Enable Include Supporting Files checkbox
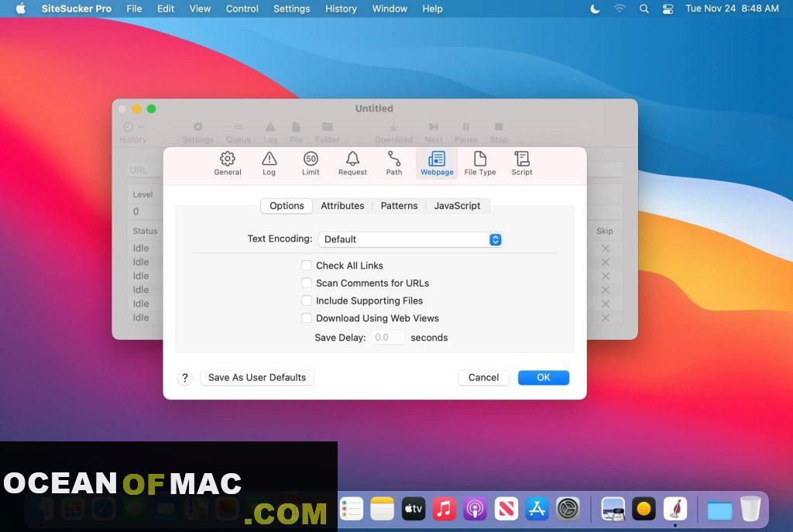Screen dimensions: 793x532 pyautogui.click(x=307, y=300)
